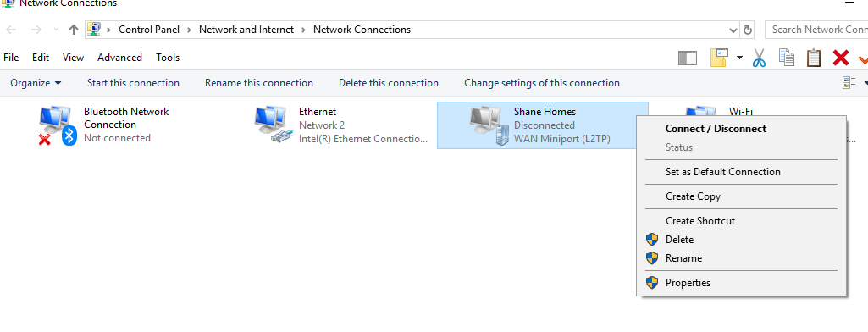Go up one level with Up arrow
Image resolution: width=868 pixels, height=332 pixels.
point(74,30)
